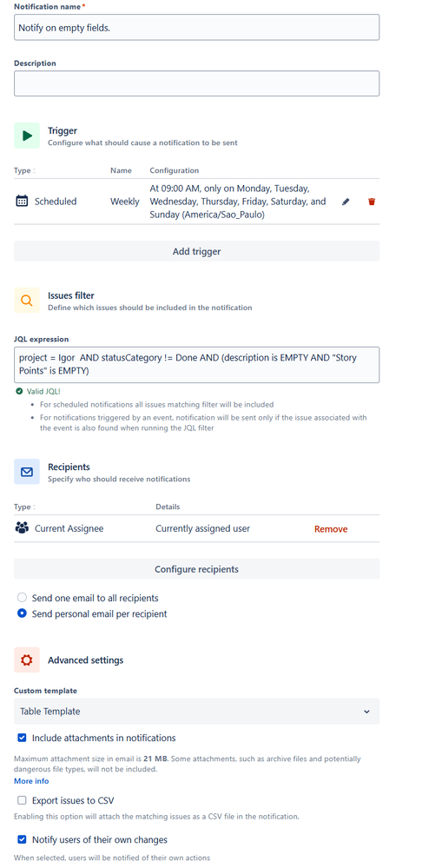Click the pencil edit icon for Weekly trigger
Viewport: 422px width, 868px height.
point(346,202)
